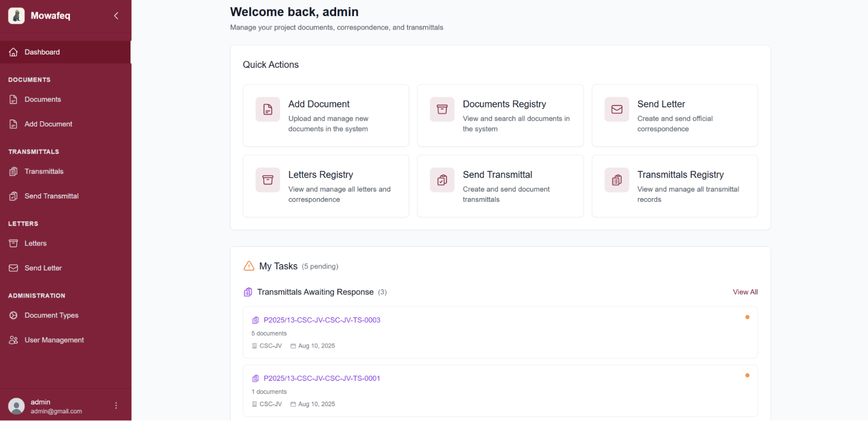Click the Mowafeq dog logo
The image size is (868, 421).
point(16,16)
